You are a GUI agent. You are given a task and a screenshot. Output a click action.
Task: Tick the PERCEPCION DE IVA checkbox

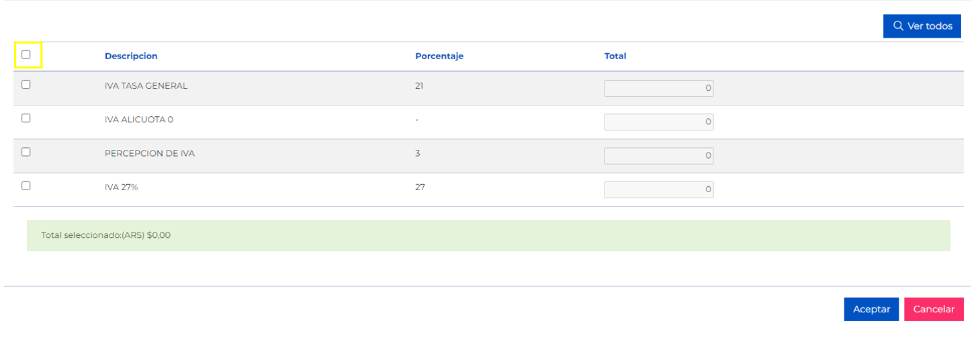click(26, 152)
